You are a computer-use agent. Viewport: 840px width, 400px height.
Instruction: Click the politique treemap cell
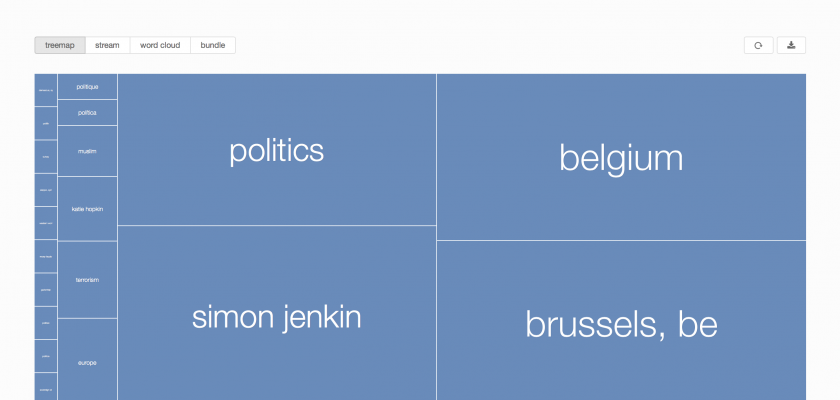coord(87,87)
